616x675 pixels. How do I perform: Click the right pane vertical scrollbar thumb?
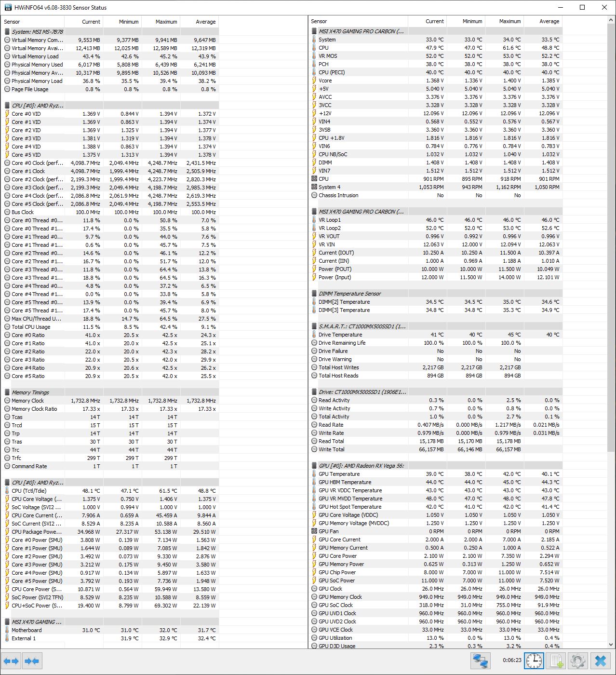coord(611,238)
